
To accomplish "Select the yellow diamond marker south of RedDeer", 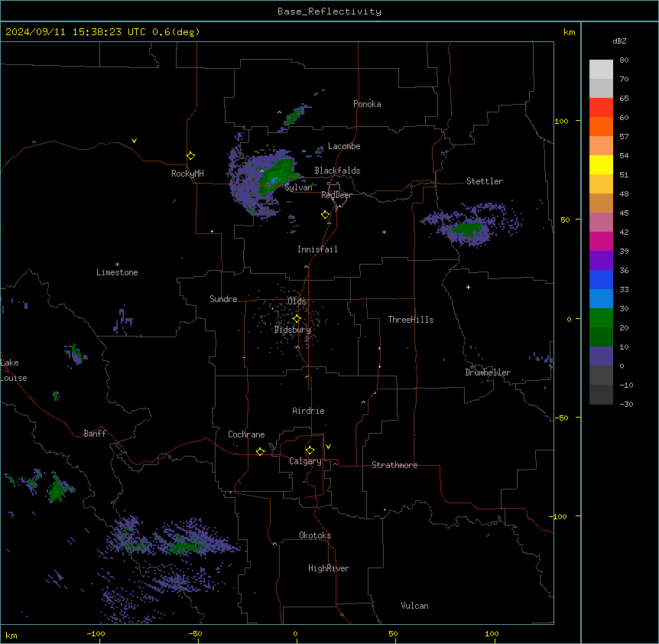I will pos(326,215).
